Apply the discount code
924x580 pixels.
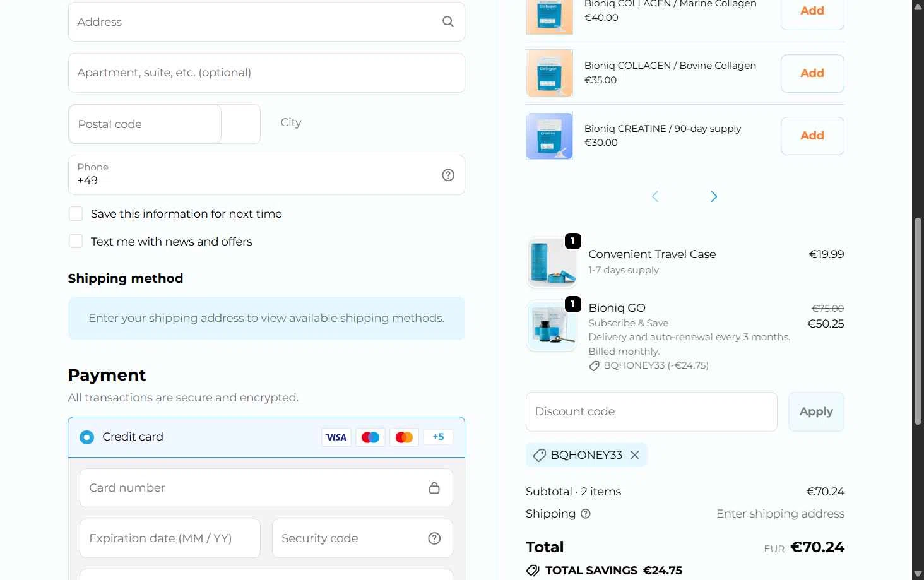(816, 411)
